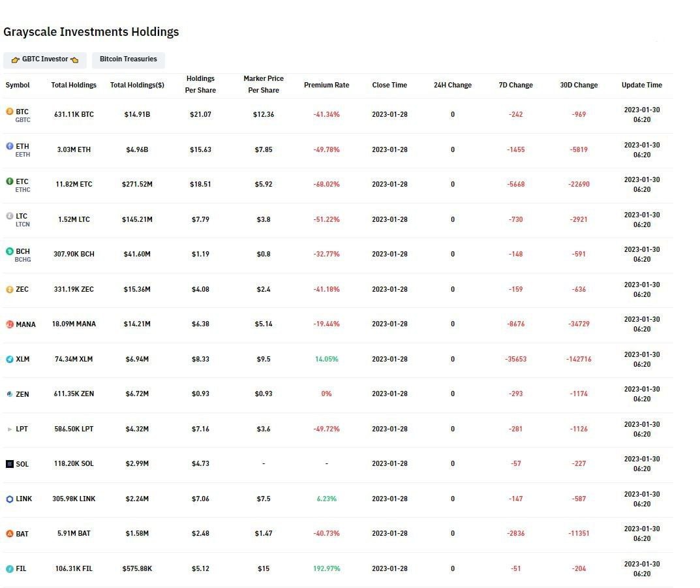Select the '0%' premium rate for ZEN
Image resolution: width=700 pixels, height=588 pixels.
326,394
